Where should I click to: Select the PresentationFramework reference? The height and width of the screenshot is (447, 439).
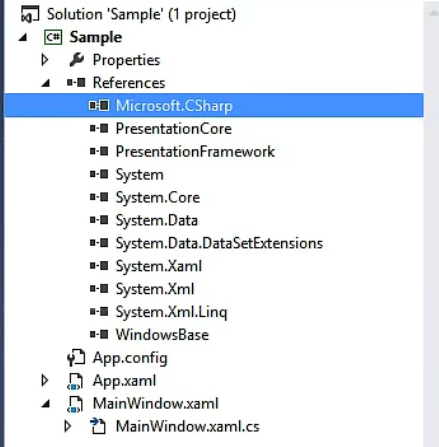click(x=195, y=152)
